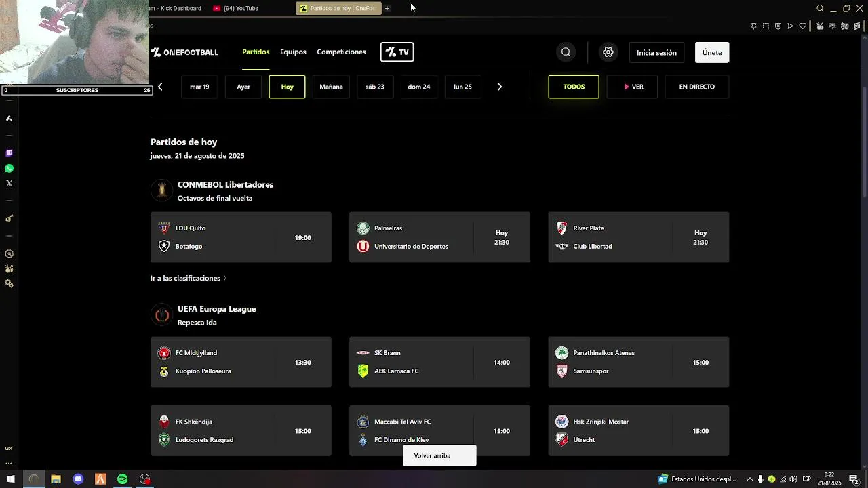This screenshot has height=488, width=868.
Task: Click the UEFA Europa League logo
Action: point(161,314)
